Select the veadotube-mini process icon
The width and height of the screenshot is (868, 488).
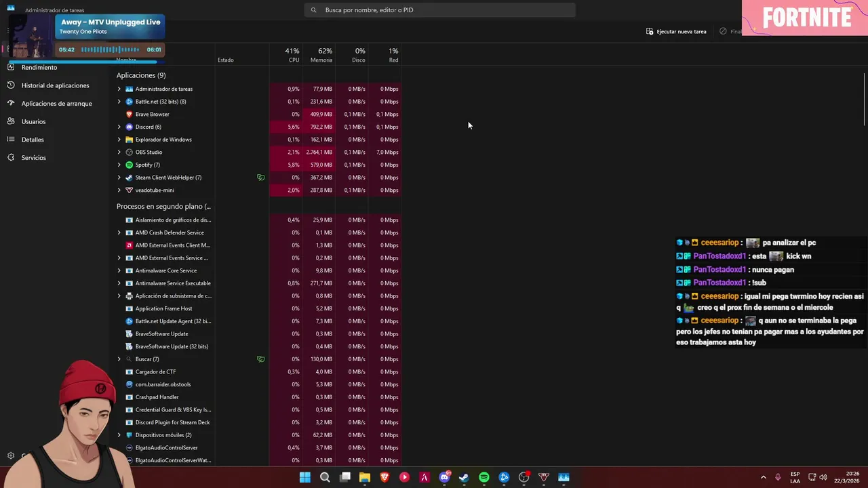(x=130, y=190)
